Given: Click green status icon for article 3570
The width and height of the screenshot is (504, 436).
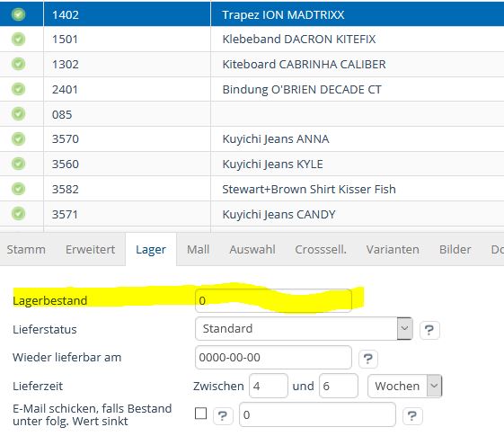Looking at the screenshot, I should [x=18, y=138].
